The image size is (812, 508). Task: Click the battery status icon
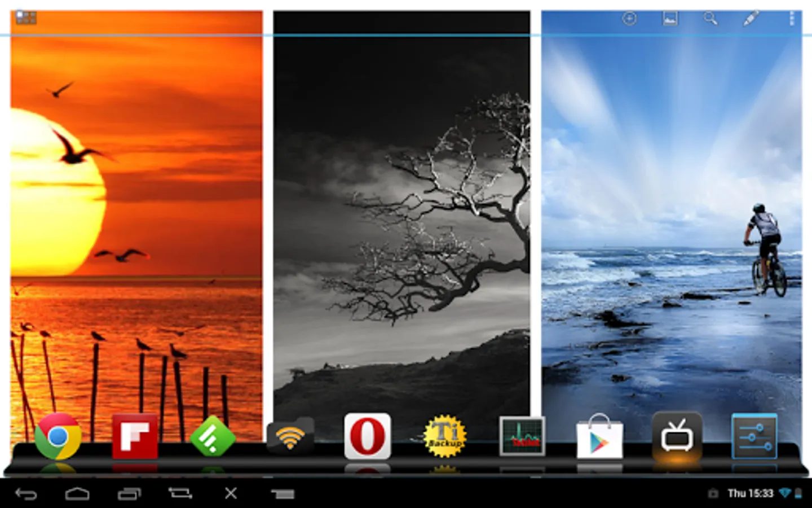(x=798, y=493)
